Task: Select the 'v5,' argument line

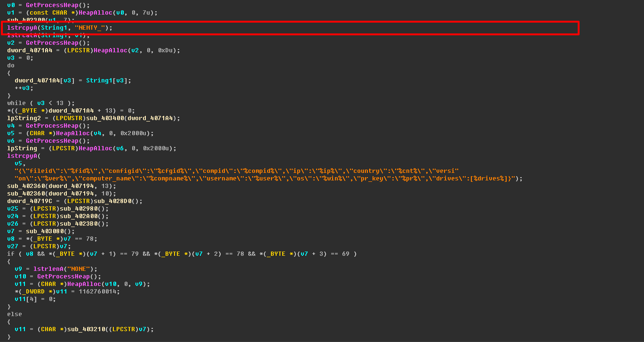Action: (x=20, y=163)
